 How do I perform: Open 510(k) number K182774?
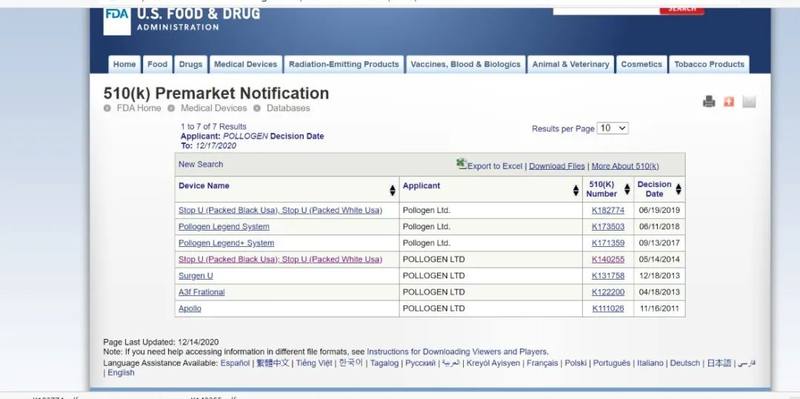[608, 210]
